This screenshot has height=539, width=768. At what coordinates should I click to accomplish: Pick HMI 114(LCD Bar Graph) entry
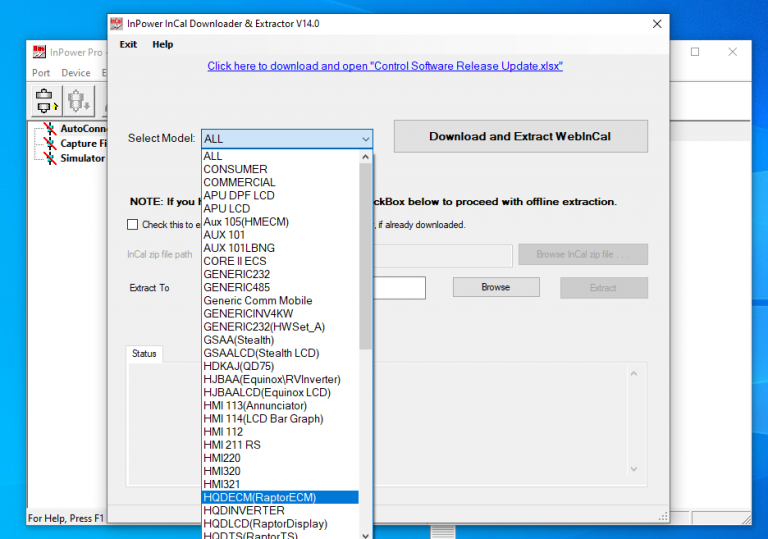(x=280, y=418)
